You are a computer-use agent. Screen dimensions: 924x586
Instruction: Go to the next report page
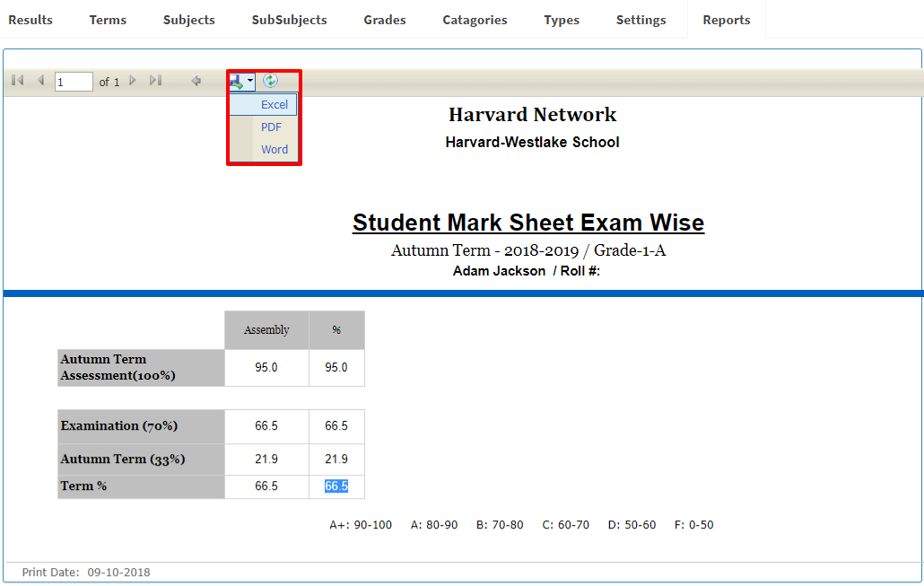133,80
